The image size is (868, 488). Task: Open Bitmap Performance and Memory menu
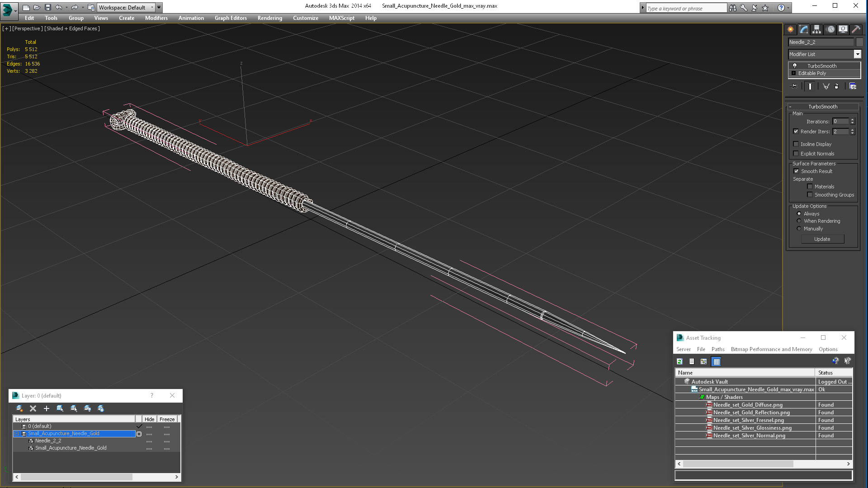[x=771, y=349]
